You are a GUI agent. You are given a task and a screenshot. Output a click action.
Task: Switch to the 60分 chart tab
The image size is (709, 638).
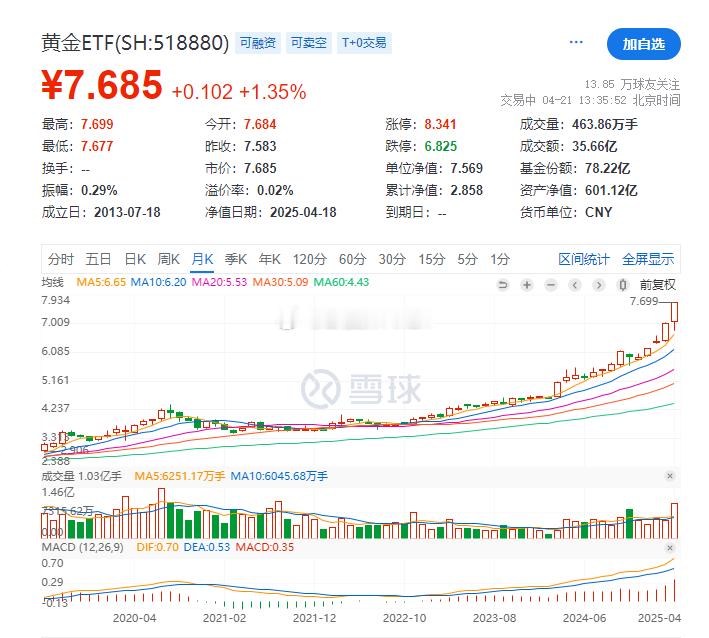coord(352,259)
